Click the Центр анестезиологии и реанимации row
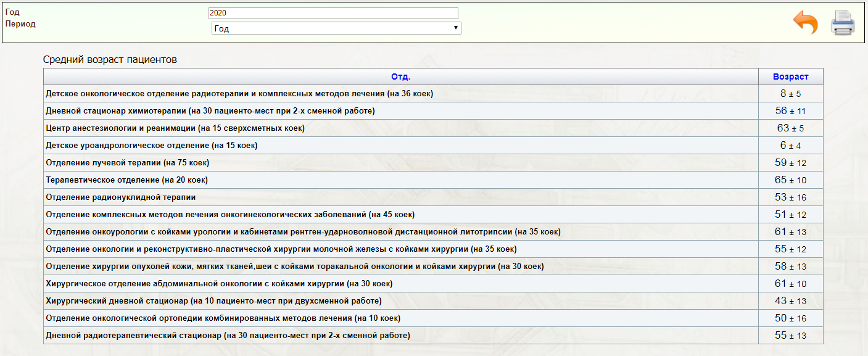Viewport: 868px width, 356px height. coord(433,128)
